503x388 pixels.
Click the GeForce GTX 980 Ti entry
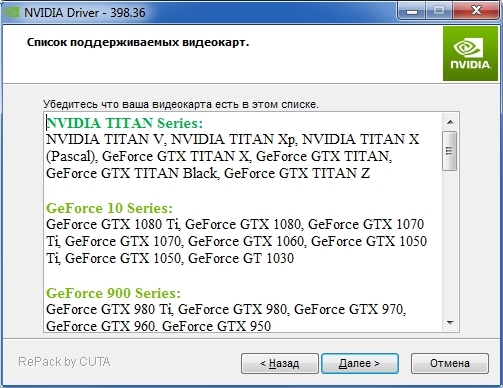tap(109, 309)
